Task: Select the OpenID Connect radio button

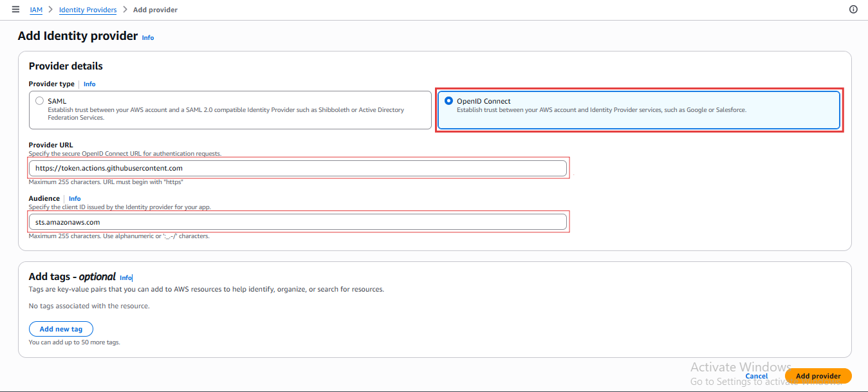Action: 449,100
